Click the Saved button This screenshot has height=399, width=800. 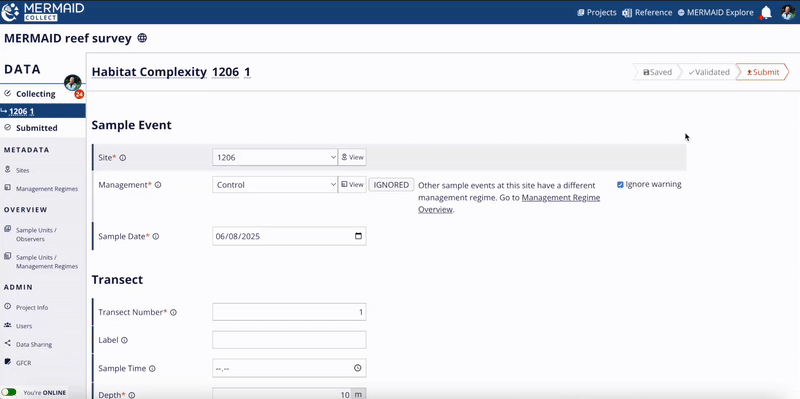pos(657,72)
